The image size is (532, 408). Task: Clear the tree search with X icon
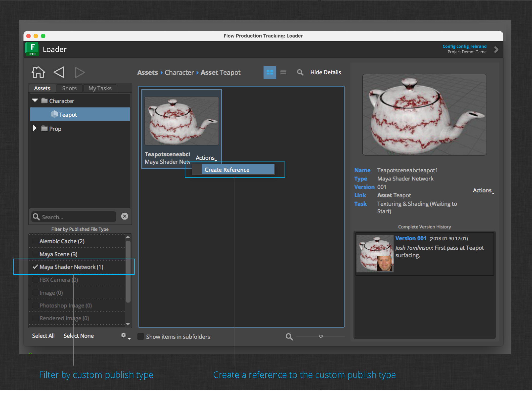(x=125, y=216)
